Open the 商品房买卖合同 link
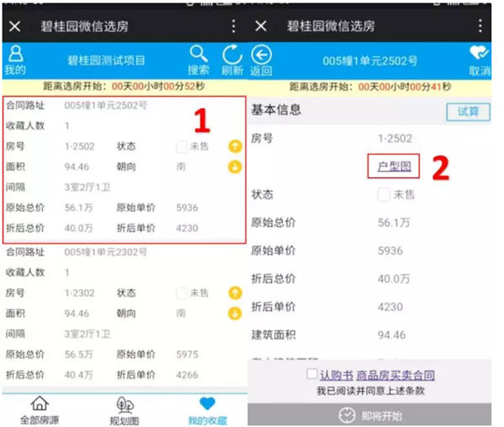 click(396, 375)
